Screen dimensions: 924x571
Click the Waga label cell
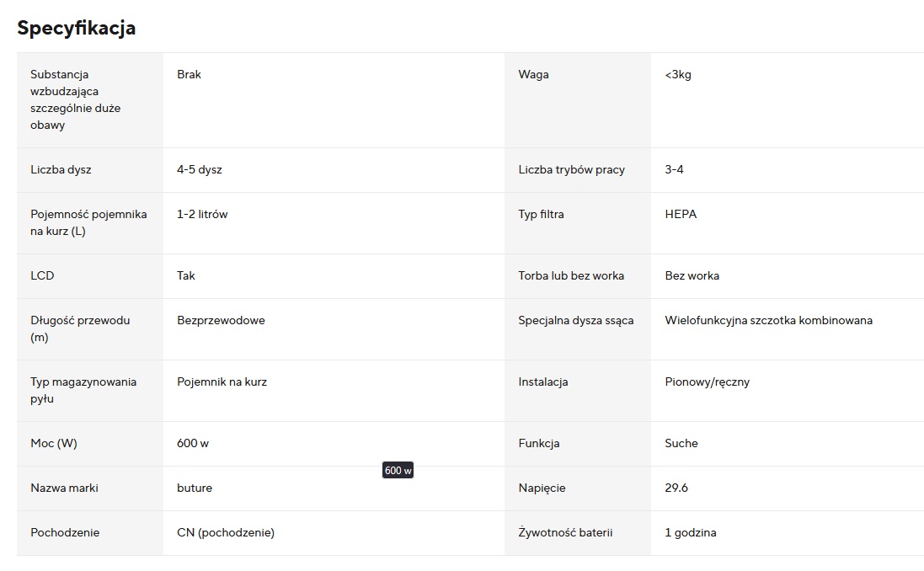pos(533,74)
